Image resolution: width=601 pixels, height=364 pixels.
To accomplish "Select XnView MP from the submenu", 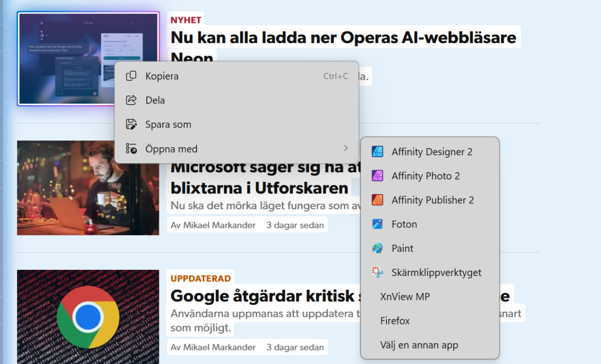I will click(405, 296).
